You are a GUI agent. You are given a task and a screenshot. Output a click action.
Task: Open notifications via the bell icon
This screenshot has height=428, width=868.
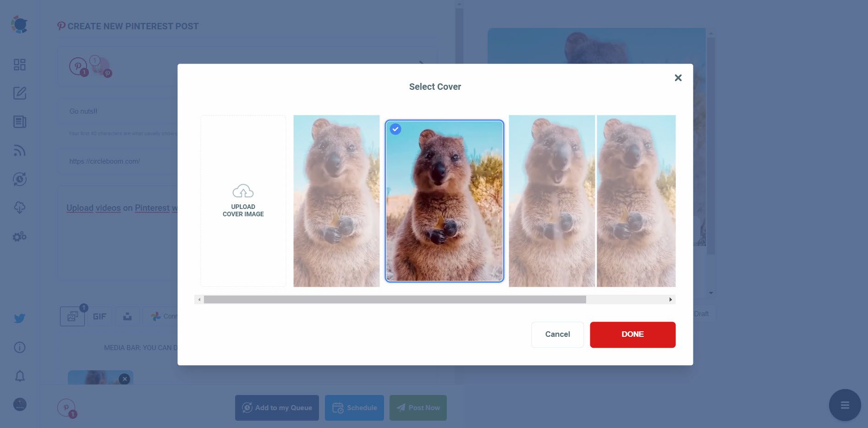tap(19, 376)
